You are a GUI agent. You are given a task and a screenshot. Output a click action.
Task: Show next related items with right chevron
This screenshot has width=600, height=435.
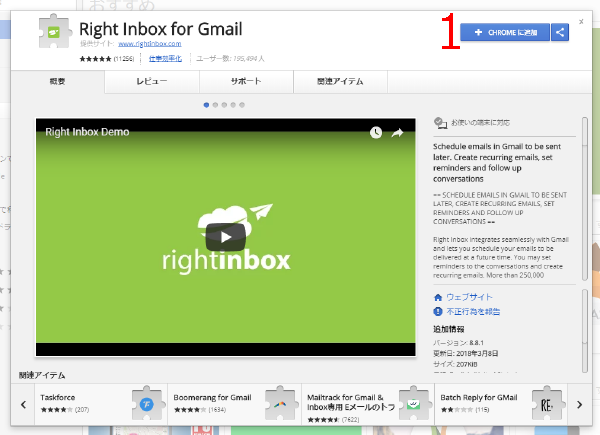[x=579, y=404]
